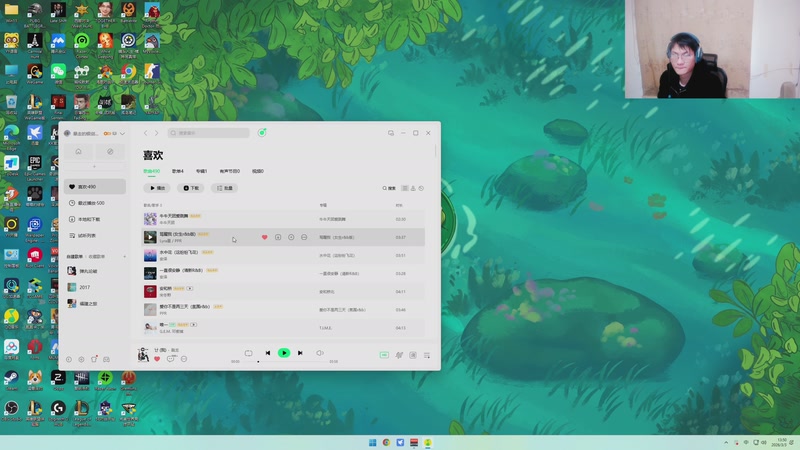The image size is (800, 450).
Task: Toggle the red heart for the playing track
Action: coord(157,359)
